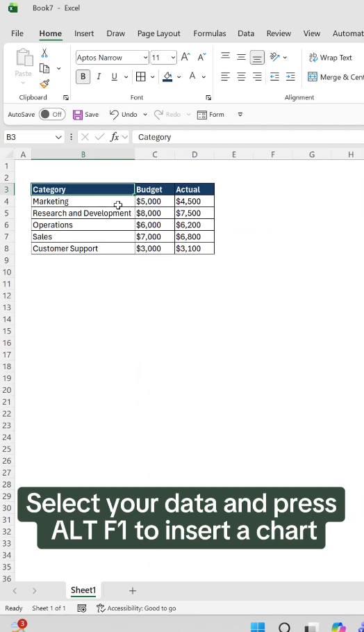Expand the borders options arrow
This screenshot has width=364, height=632.
[x=153, y=76]
